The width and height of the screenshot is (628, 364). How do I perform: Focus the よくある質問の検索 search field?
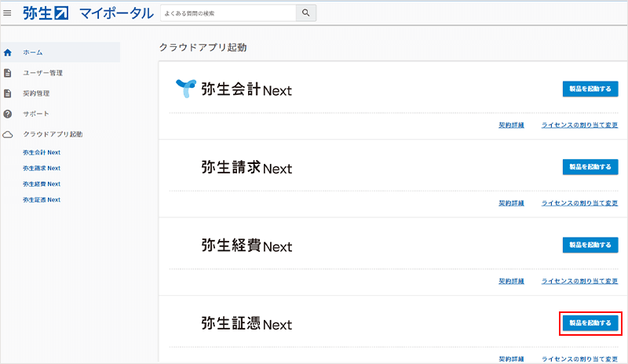[228, 13]
